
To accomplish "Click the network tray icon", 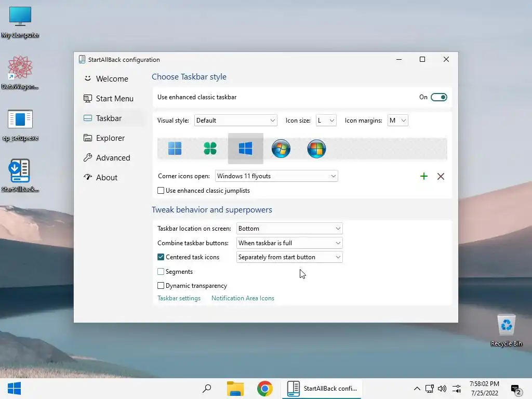I will point(430,389).
